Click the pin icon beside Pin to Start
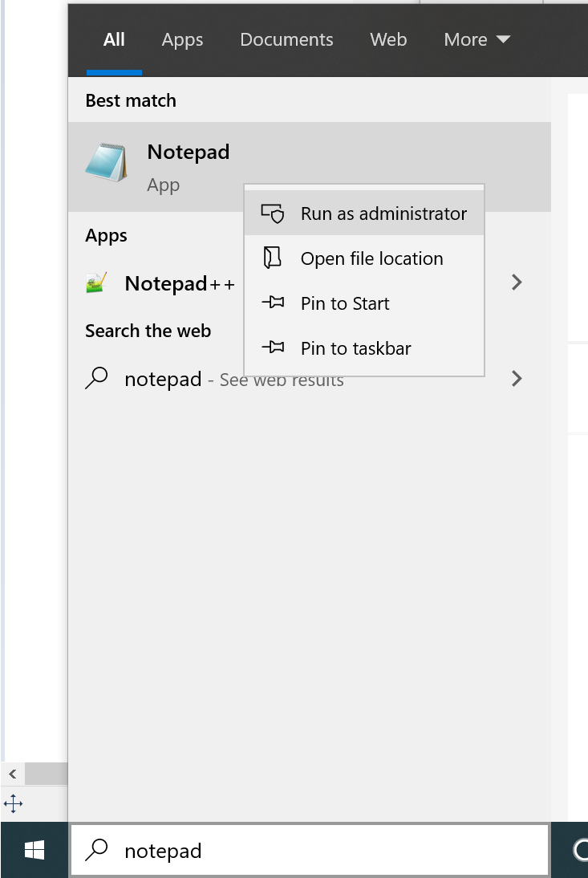 coord(273,303)
